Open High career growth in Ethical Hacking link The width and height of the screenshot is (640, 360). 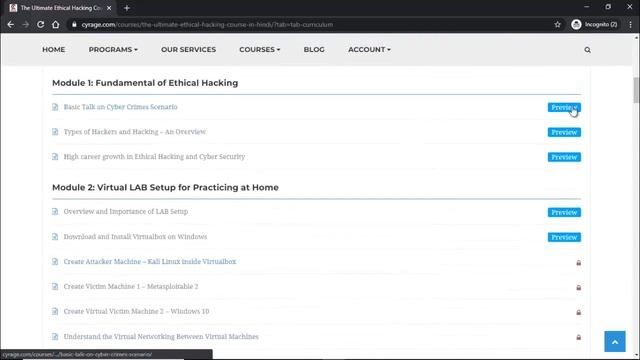tap(154, 157)
